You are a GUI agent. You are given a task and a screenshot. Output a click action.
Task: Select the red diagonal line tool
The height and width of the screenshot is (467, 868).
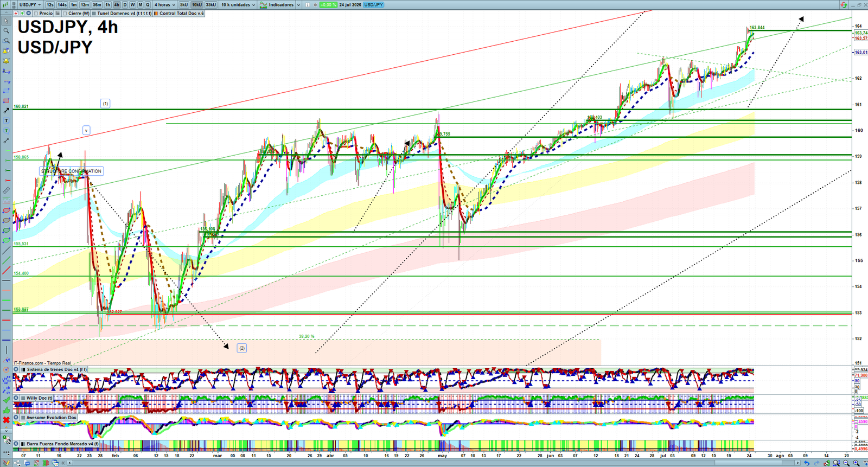6,270
